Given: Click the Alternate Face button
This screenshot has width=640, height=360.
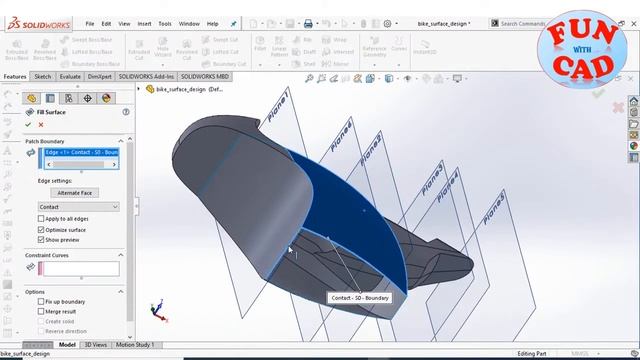Looking at the screenshot, I should [x=75, y=193].
